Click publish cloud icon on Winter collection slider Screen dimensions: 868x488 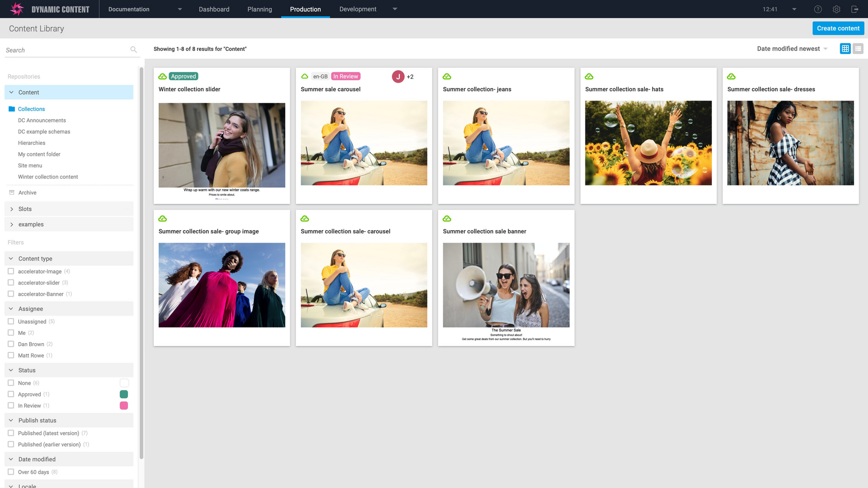pos(163,77)
